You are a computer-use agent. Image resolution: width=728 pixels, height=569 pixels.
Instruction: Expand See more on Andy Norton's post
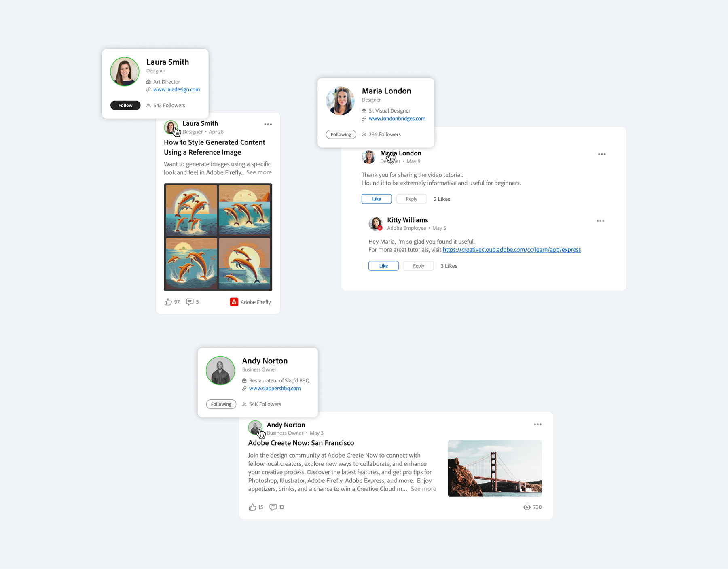coord(423,489)
